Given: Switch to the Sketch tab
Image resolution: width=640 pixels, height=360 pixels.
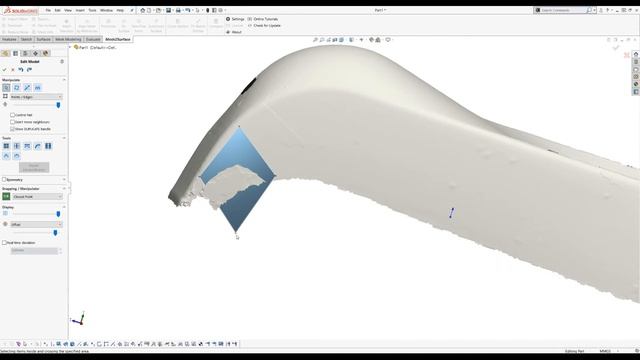Looking at the screenshot, I should click(x=27, y=40).
